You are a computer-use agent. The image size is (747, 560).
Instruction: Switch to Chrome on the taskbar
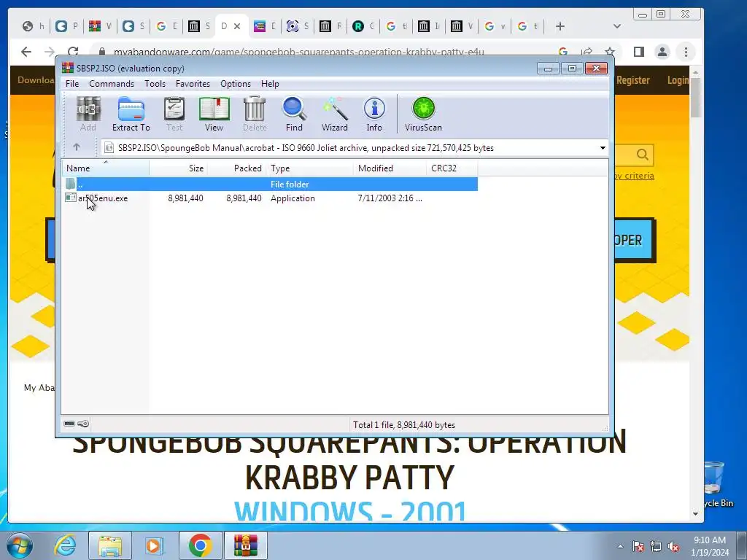(x=200, y=545)
